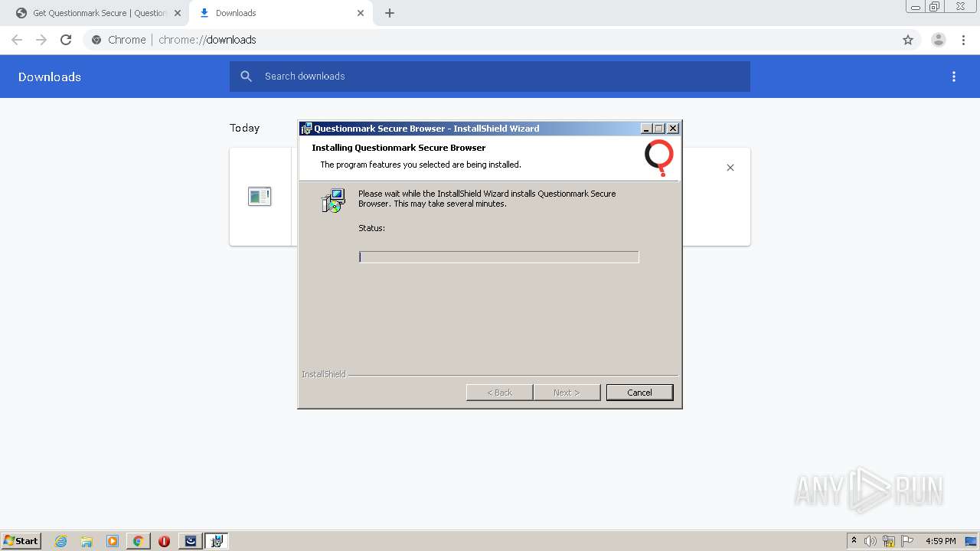Click the 4:59 PM system clock

point(940,541)
